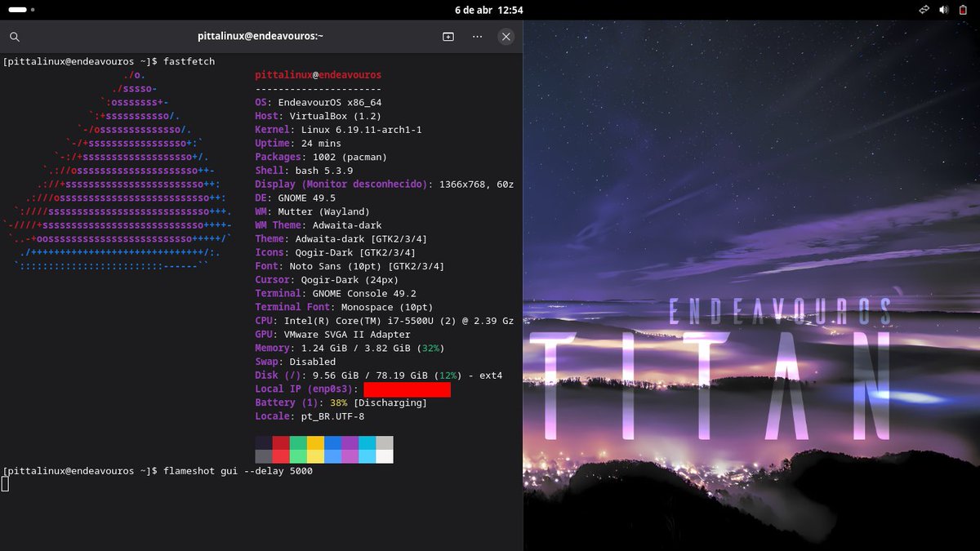Image resolution: width=980 pixels, height=551 pixels.
Task: Click the flameshot gui --delay 5000 command
Action: coord(238,471)
